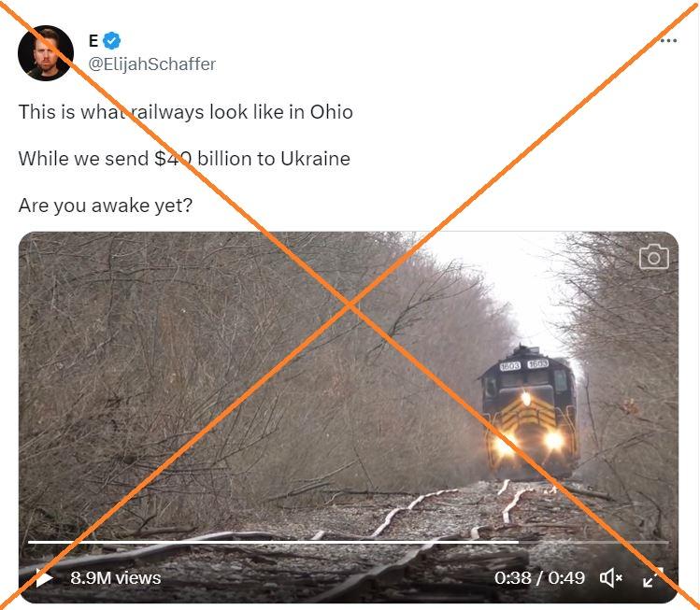Seek to the unplayed end of the progress bar
The height and width of the screenshot is (610, 700).
[593, 542]
